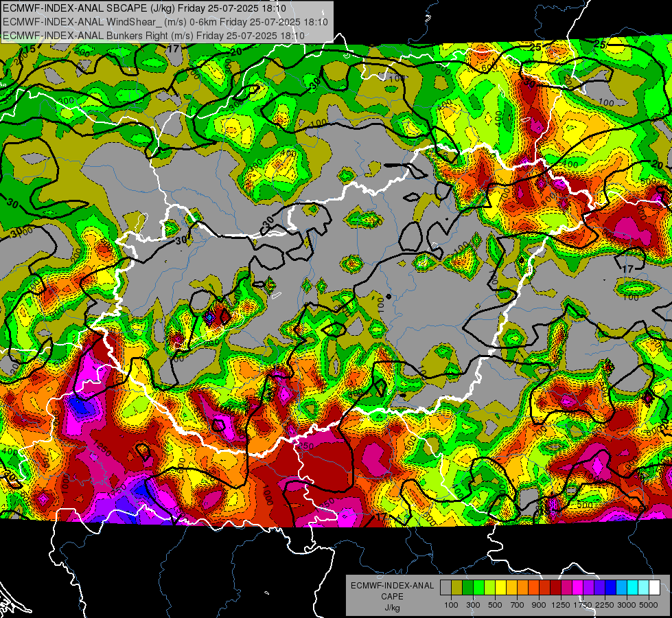This screenshot has height=618, width=672.
Task: Click the amber 600–700 legend swatch
Action: point(511,588)
